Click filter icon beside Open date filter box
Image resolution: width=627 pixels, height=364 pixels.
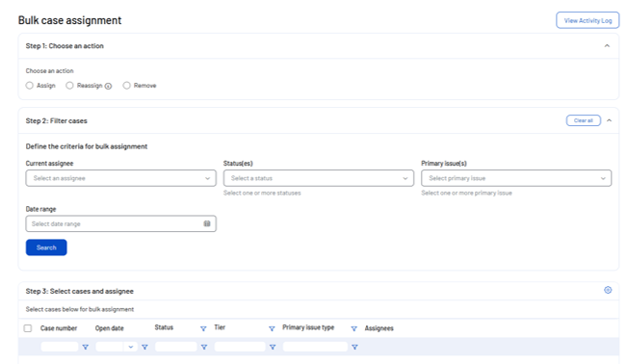point(144,347)
